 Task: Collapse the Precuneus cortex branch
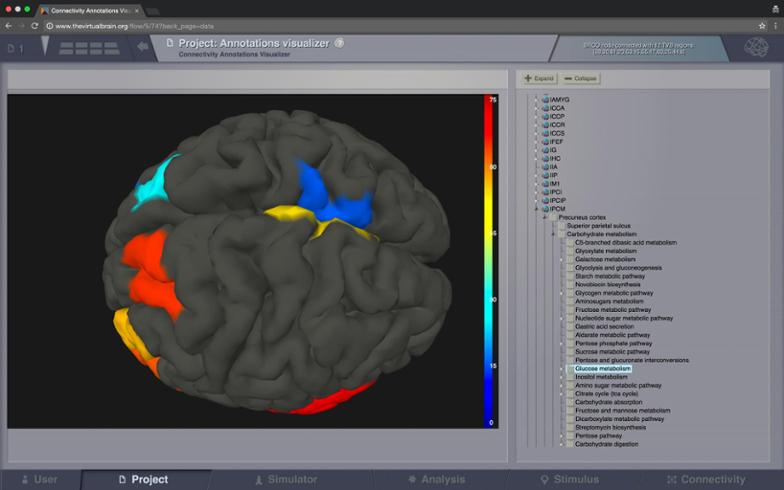(x=545, y=217)
